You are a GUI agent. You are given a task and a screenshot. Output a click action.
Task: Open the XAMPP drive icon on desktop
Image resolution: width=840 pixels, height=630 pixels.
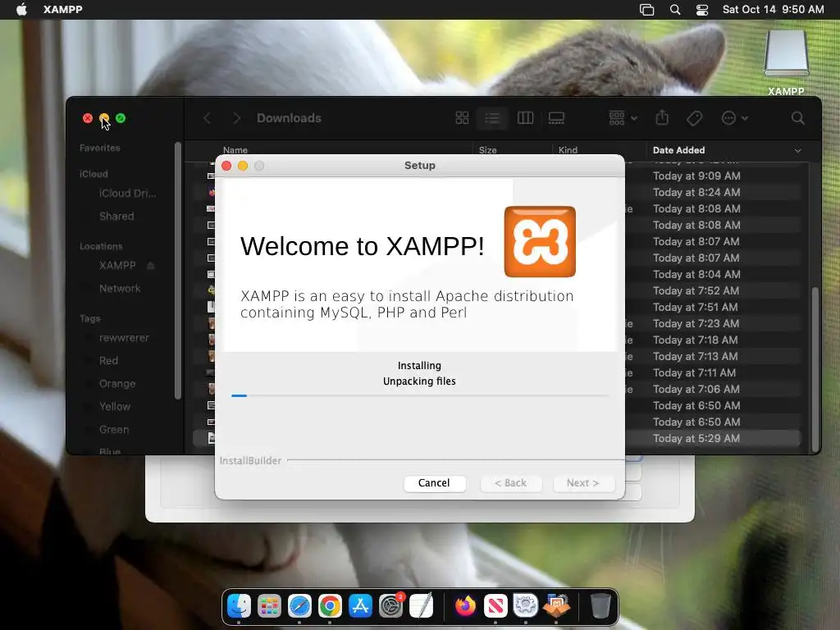(x=786, y=53)
